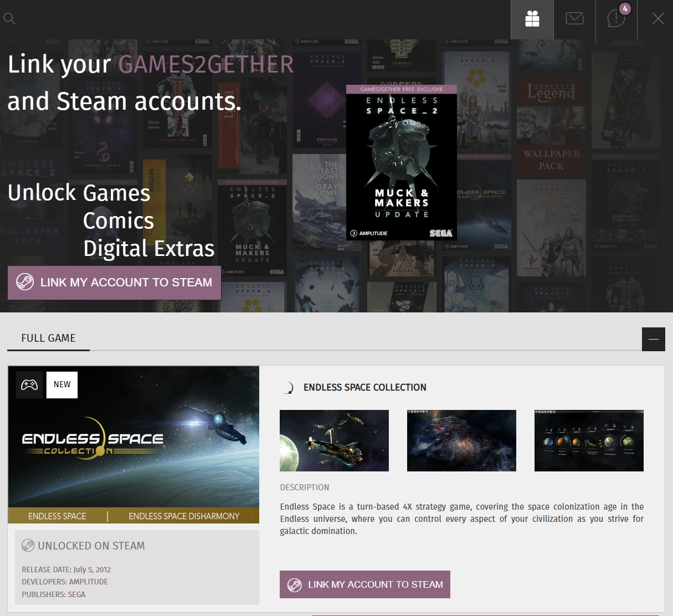Image resolution: width=673 pixels, height=616 pixels.
Task: Open the SEGA publisher link
Action: point(76,594)
